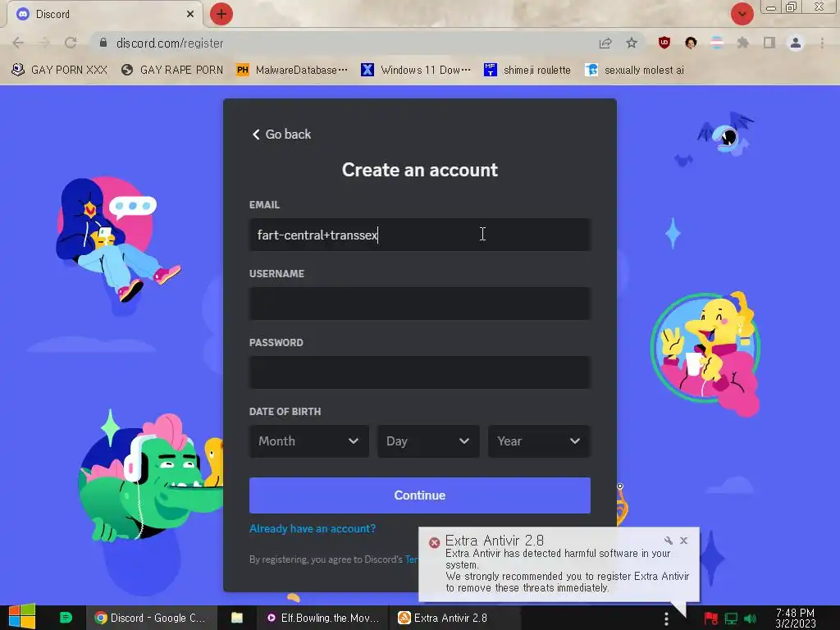Screen dimensions: 840x630
Task: Close the Discord browser tab
Action: pos(190,14)
